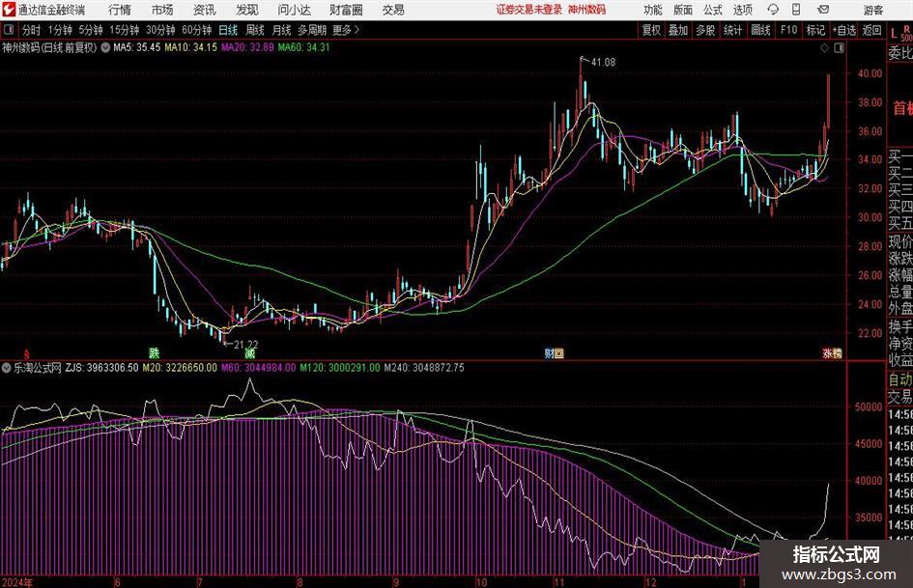Viewport: 913px width, 588px height.
Task: Click the red $ marker at chart bottom left
Action: 26,353
